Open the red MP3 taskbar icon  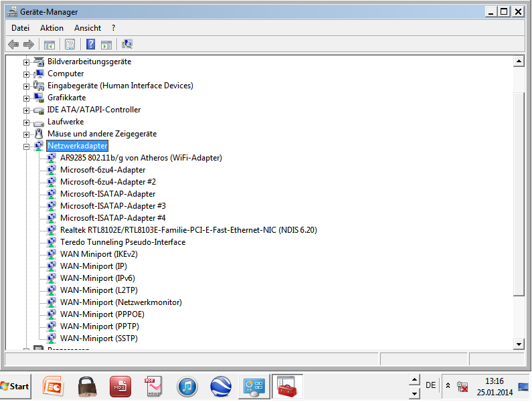[120, 387]
